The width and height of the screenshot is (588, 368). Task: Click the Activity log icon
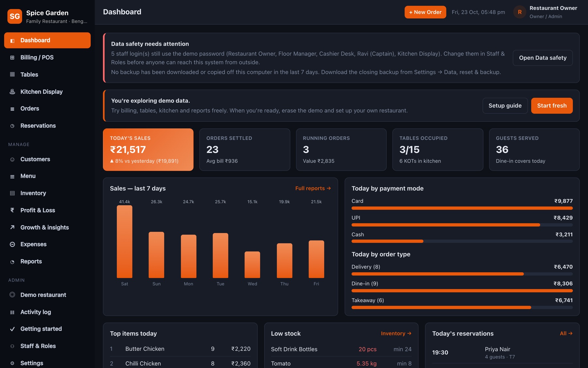point(12,312)
